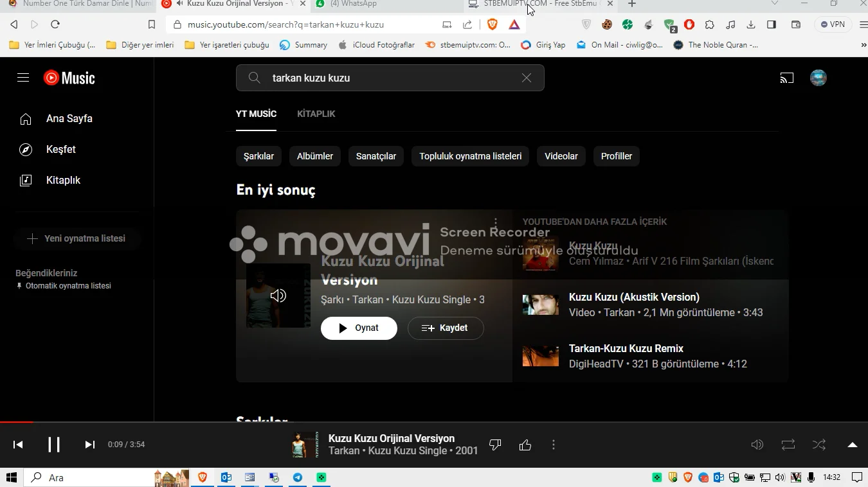868x487 pixels.
Task: Switch to the KİTAPLIK tab
Action: pyautogui.click(x=316, y=114)
